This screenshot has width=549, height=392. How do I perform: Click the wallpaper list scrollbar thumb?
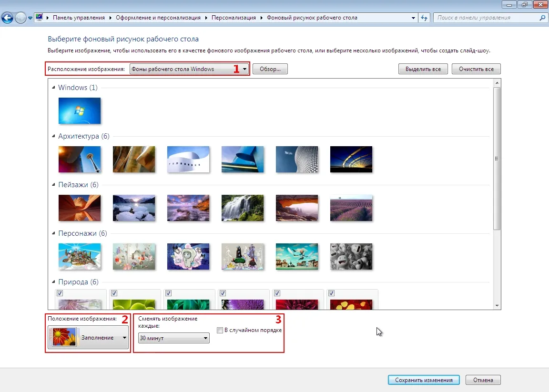497,159
